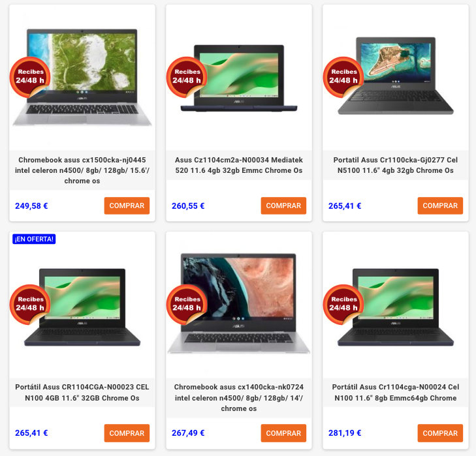The image size is (476, 456).
Task: Click Recibes 24/48 h badge on cx1400cka Chromebook
Action: pos(187,304)
